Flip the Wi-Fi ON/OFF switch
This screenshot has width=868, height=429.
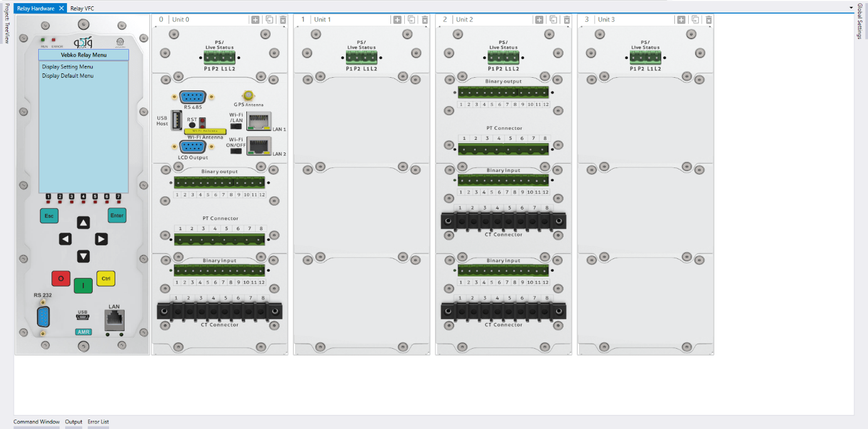point(236,151)
